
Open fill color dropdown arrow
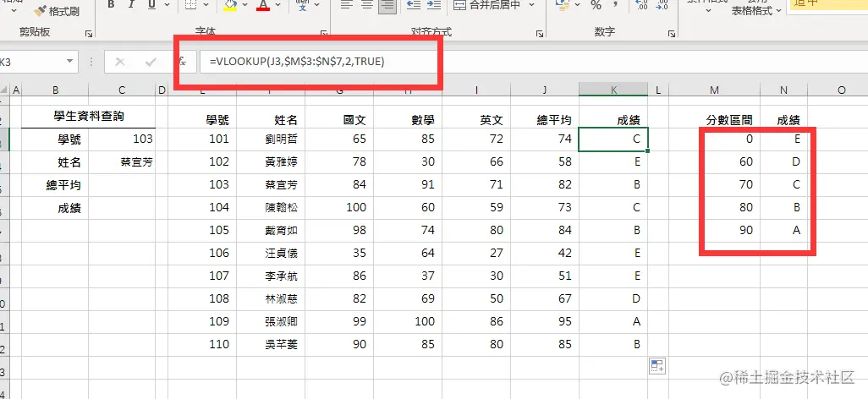(x=246, y=4)
